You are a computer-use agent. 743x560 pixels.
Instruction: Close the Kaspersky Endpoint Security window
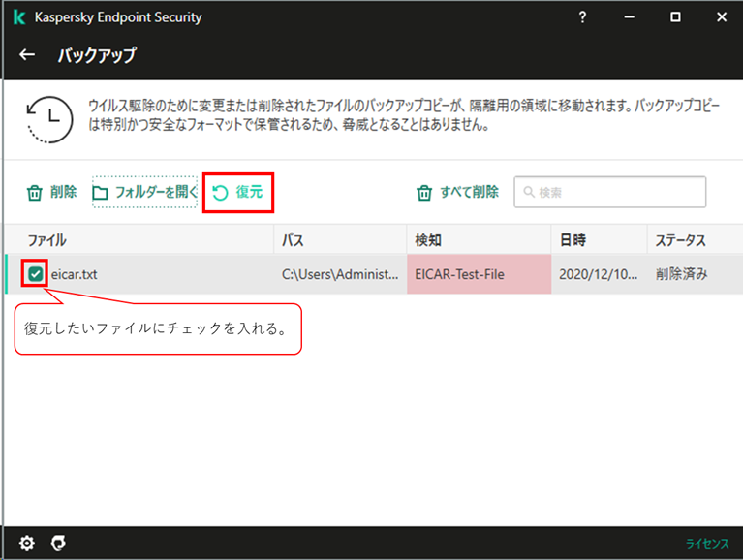[x=722, y=17]
